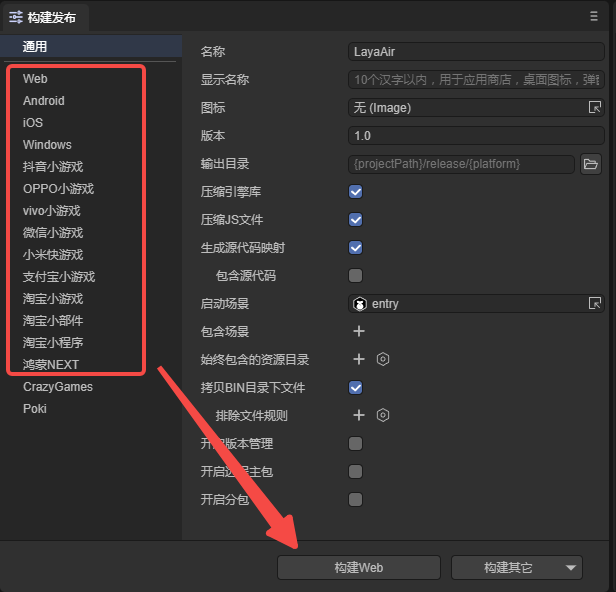The height and width of the screenshot is (592, 616).
Task: Select 通用 in platform list
Action: (91, 46)
